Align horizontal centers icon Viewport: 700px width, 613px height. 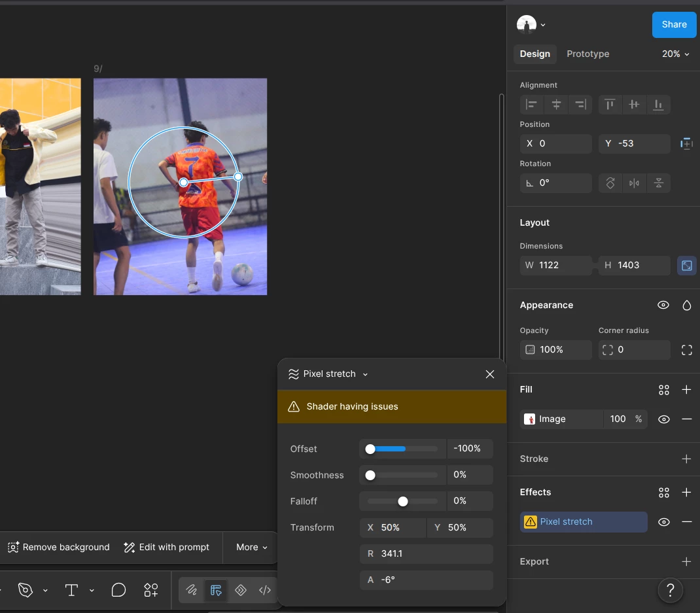[x=556, y=105]
